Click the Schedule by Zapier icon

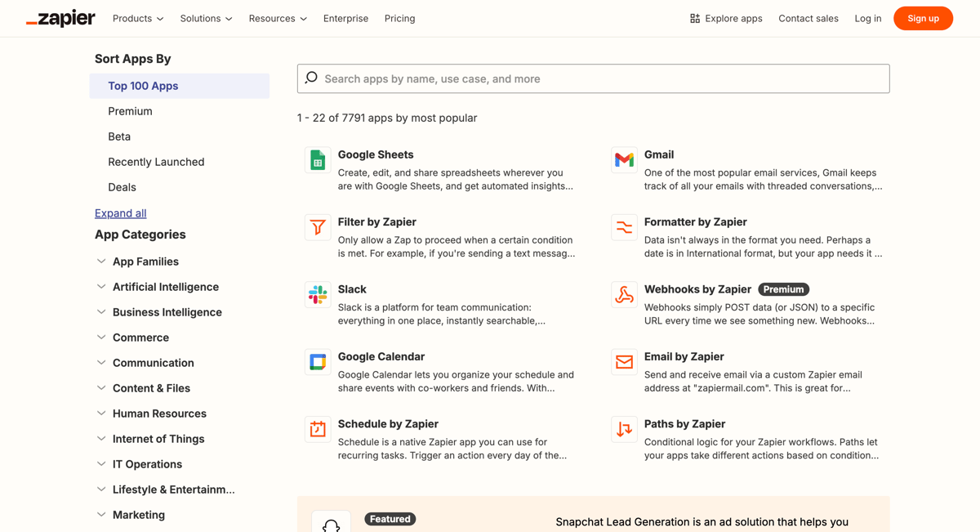(318, 430)
